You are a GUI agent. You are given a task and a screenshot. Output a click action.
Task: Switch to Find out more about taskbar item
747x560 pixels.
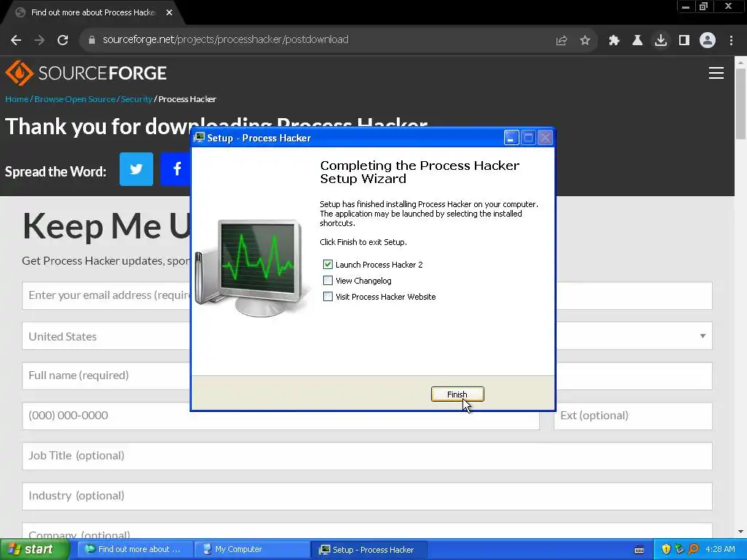pyautogui.click(x=135, y=550)
